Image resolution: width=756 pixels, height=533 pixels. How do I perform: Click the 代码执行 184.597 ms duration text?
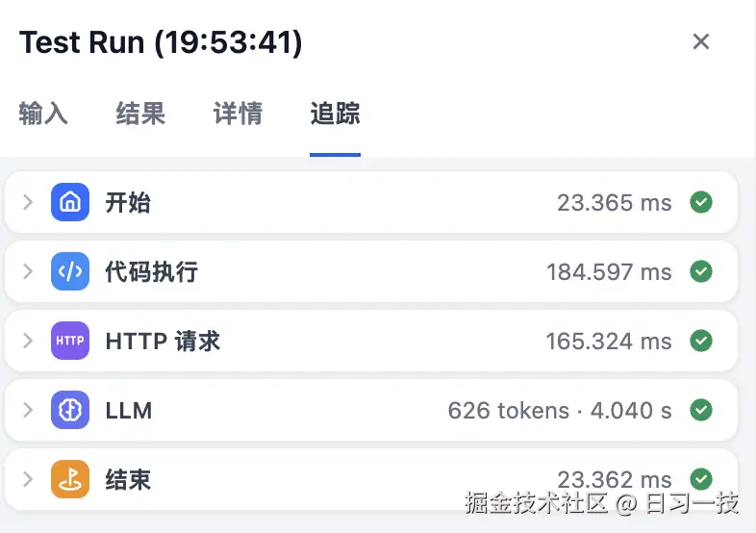click(609, 272)
